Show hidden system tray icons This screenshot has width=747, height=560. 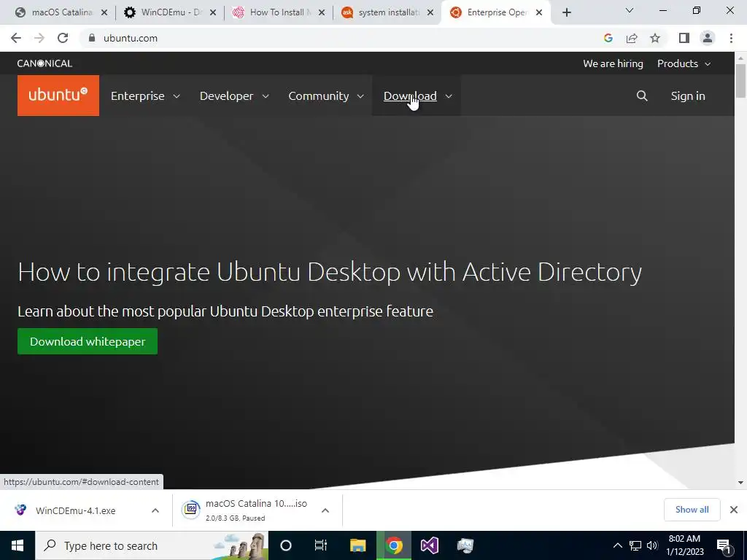617,545
